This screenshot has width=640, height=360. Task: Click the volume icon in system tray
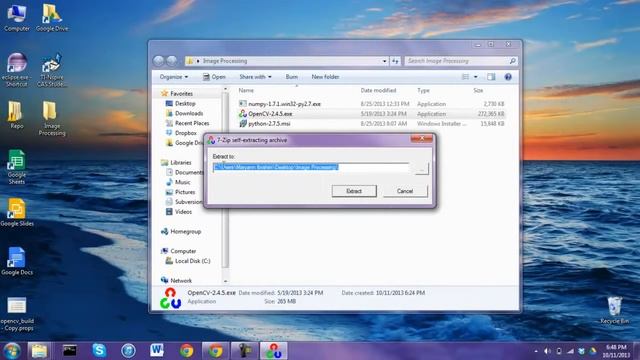547,351
